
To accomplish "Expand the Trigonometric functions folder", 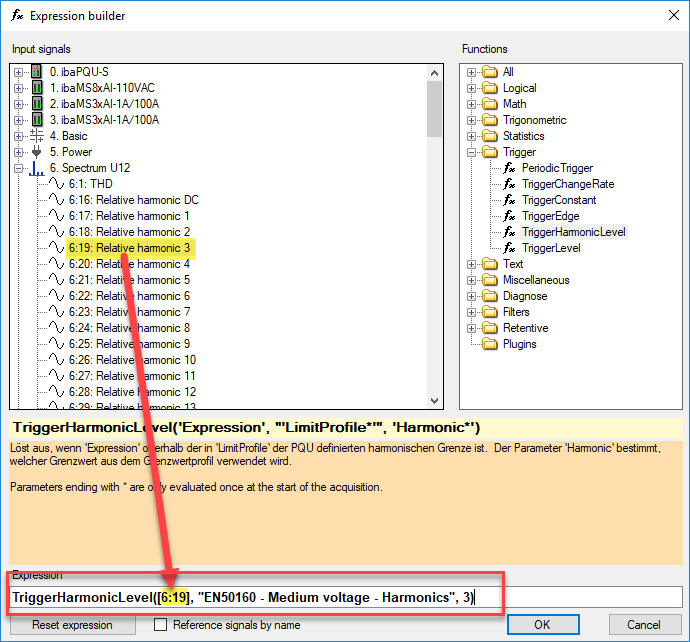I will [471, 120].
